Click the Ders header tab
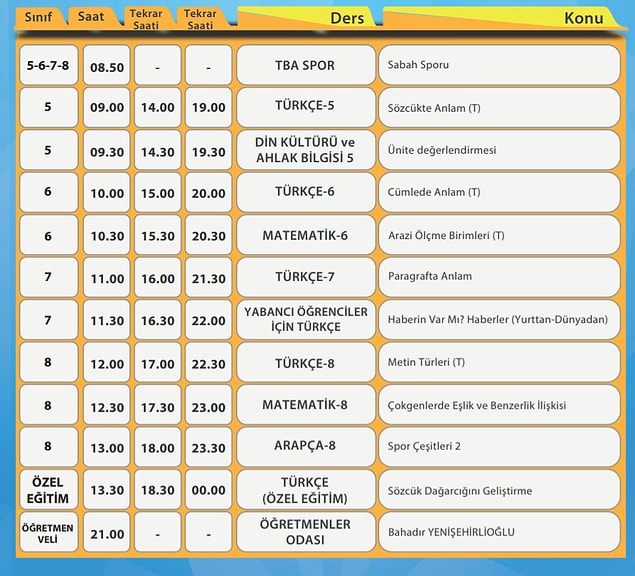Image resolution: width=635 pixels, height=576 pixels. [x=307, y=17]
